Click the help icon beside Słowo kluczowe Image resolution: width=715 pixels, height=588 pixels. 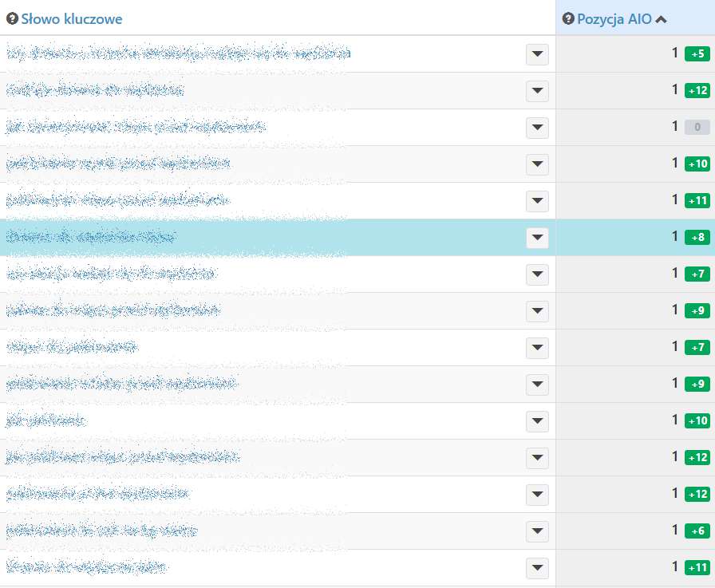click(x=12, y=18)
